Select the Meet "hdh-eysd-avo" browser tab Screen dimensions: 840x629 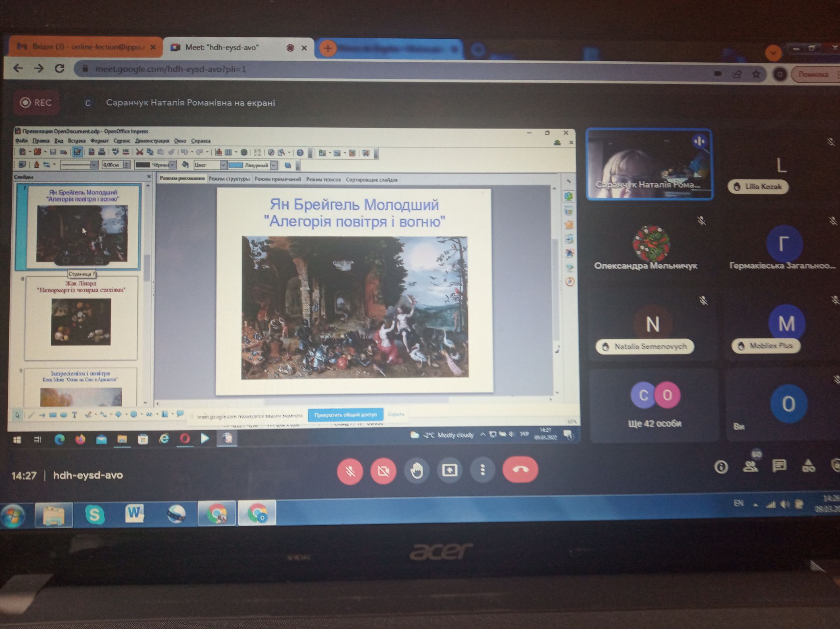pyautogui.click(x=239, y=48)
